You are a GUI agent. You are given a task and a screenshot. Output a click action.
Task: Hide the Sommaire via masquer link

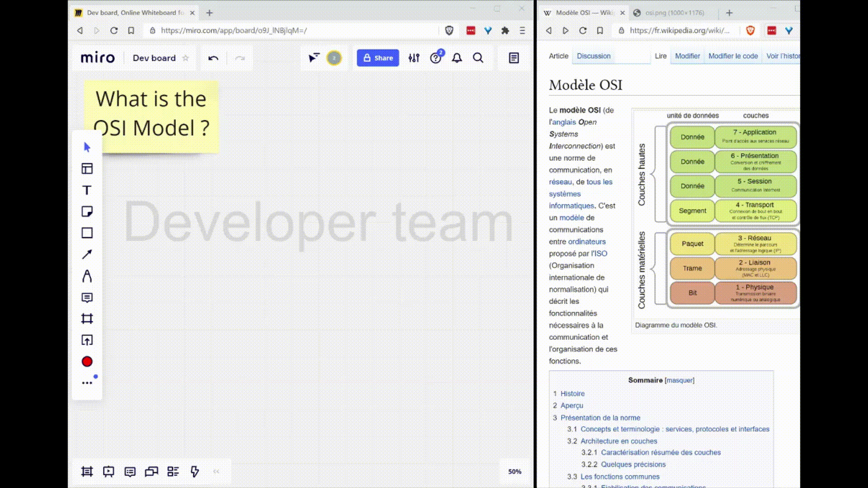point(679,380)
